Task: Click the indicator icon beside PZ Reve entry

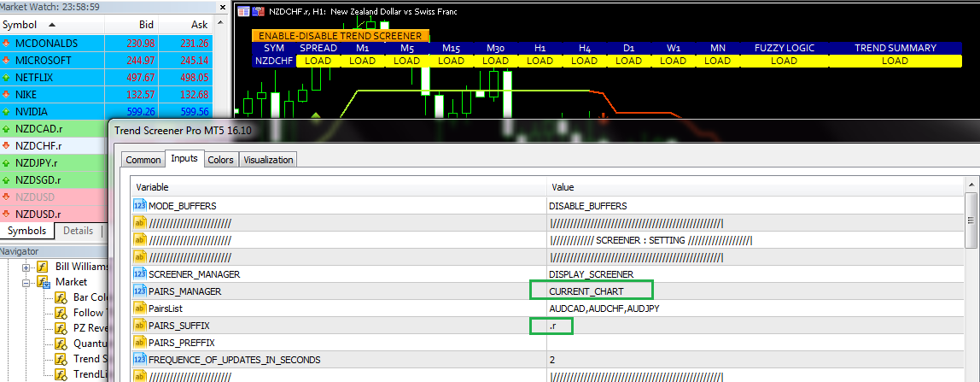Action: (x=61, y=328)
